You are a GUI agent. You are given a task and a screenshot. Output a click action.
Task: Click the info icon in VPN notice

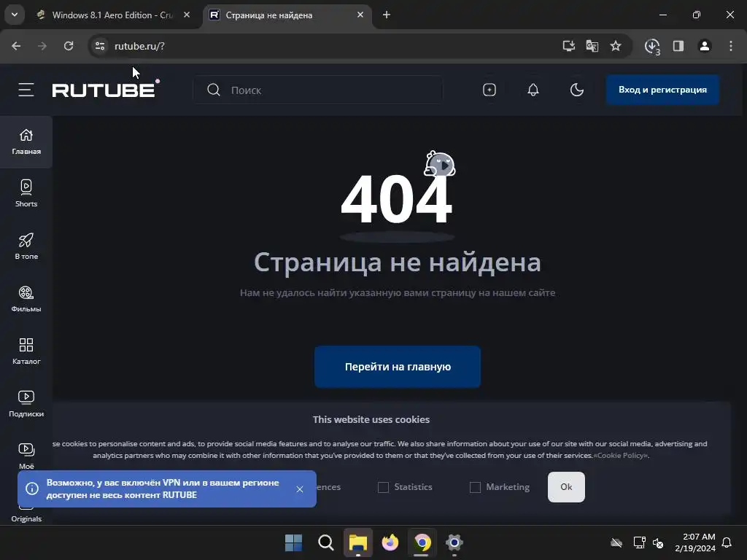point(32,489)
